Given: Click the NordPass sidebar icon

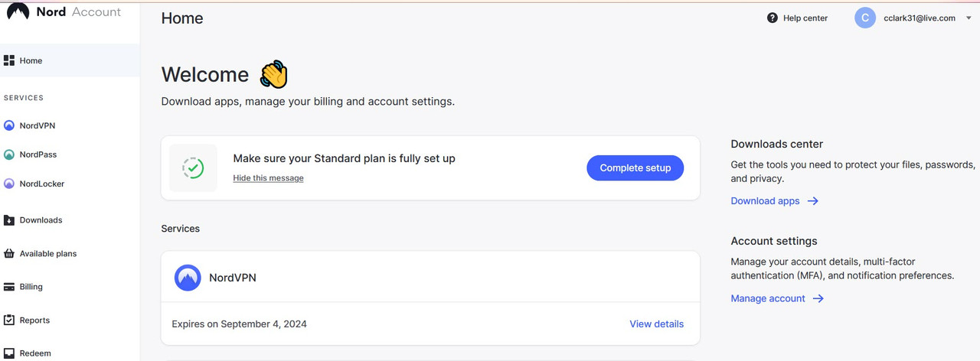Looking at the screenshot, I should (x=9, y=154).
